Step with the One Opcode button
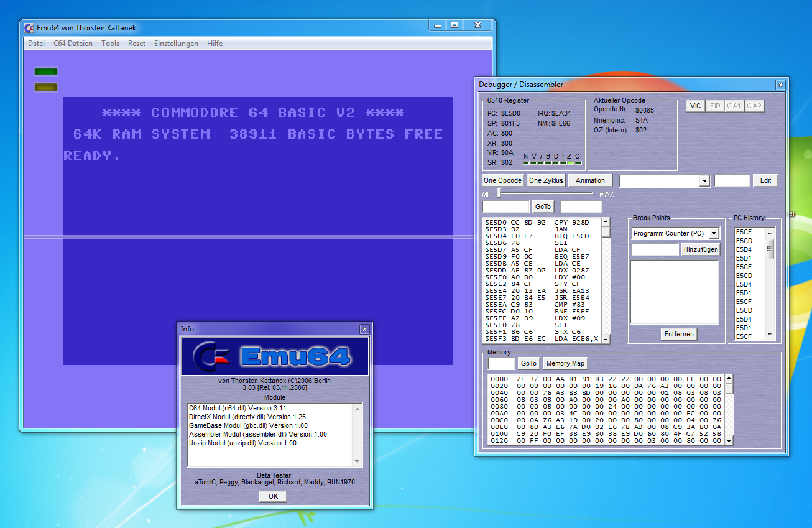This screenshot has width=812, height=528. click(x=502, y=180)
